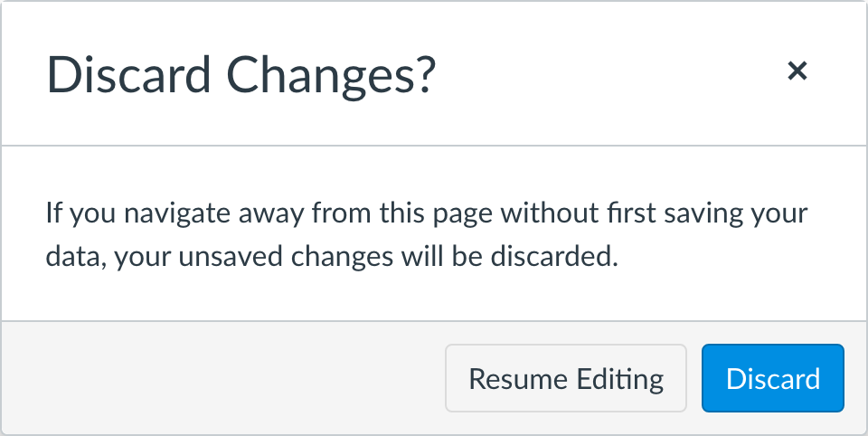Click the empty header space left of X

[x=615, y=72]
